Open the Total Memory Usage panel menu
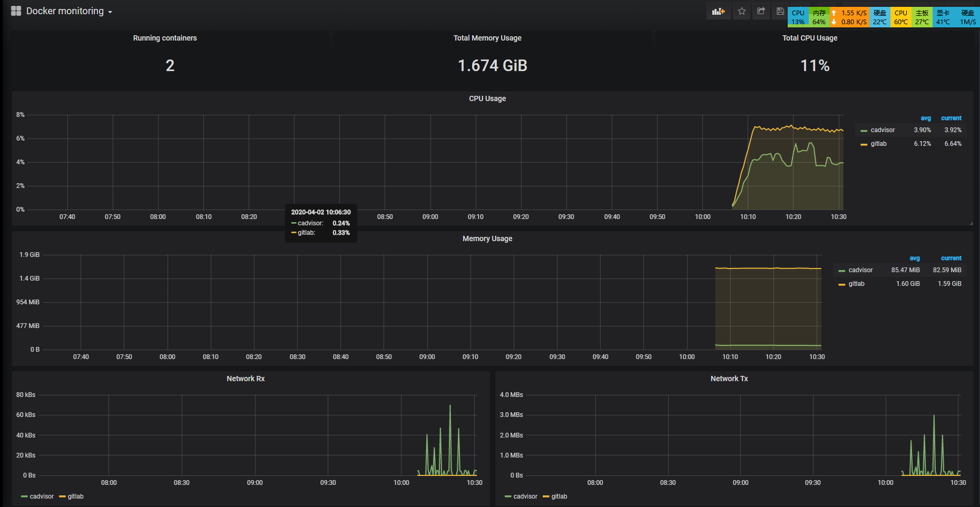 [487, 38]
